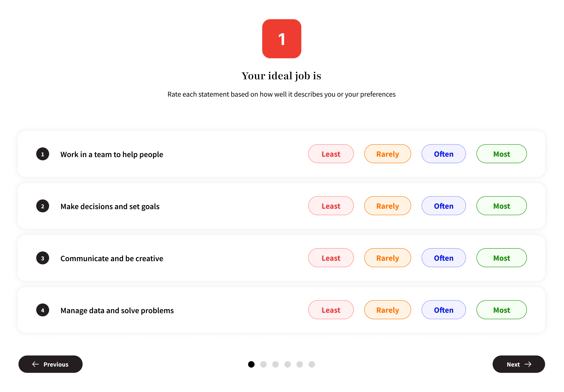
Task: Click the red step 1 badge
Action: [281, 39]
